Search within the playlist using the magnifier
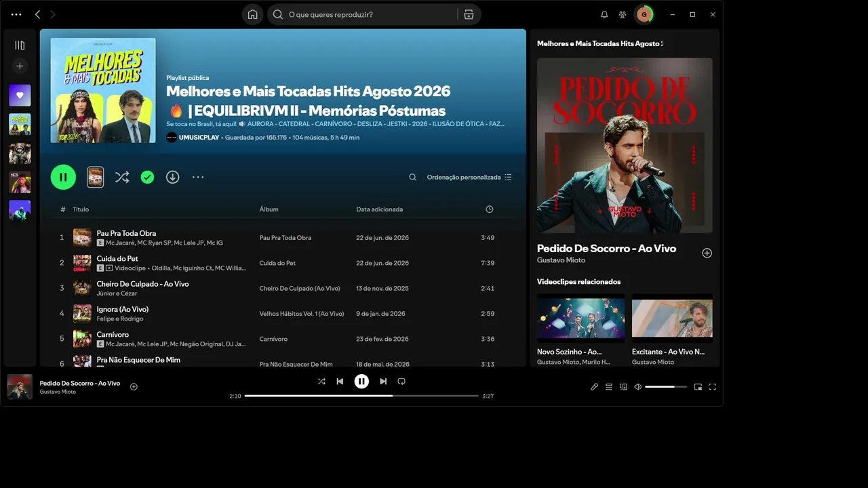Image resolution: width=868 pixels, height=488 pixels. (412, 177)
